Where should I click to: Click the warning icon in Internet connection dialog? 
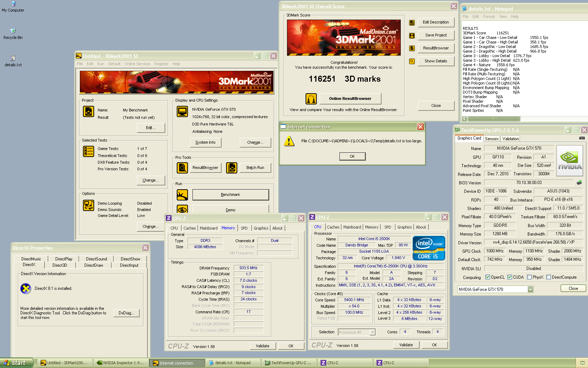[289, 141]
